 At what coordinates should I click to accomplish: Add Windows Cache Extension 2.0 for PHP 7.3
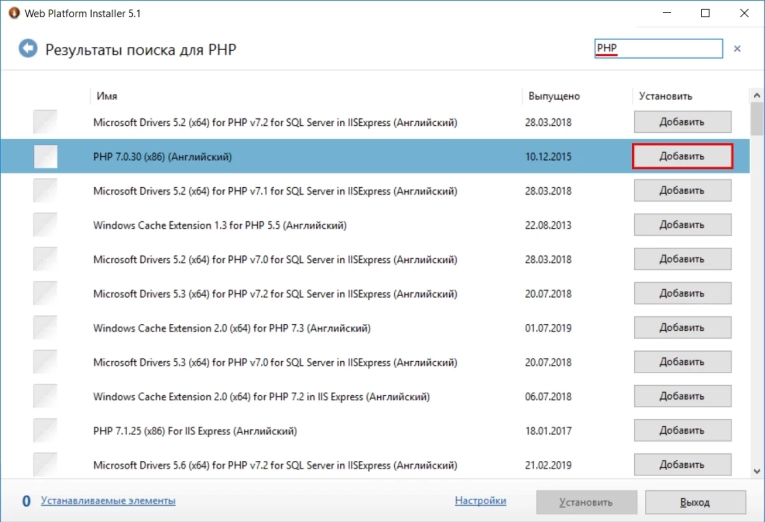tap(683, 328)
